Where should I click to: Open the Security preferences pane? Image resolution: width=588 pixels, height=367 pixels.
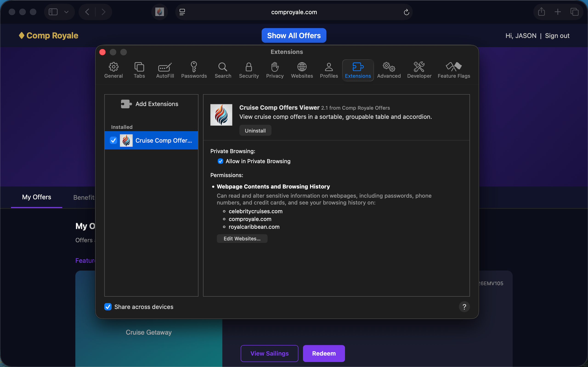pos(249,70)
